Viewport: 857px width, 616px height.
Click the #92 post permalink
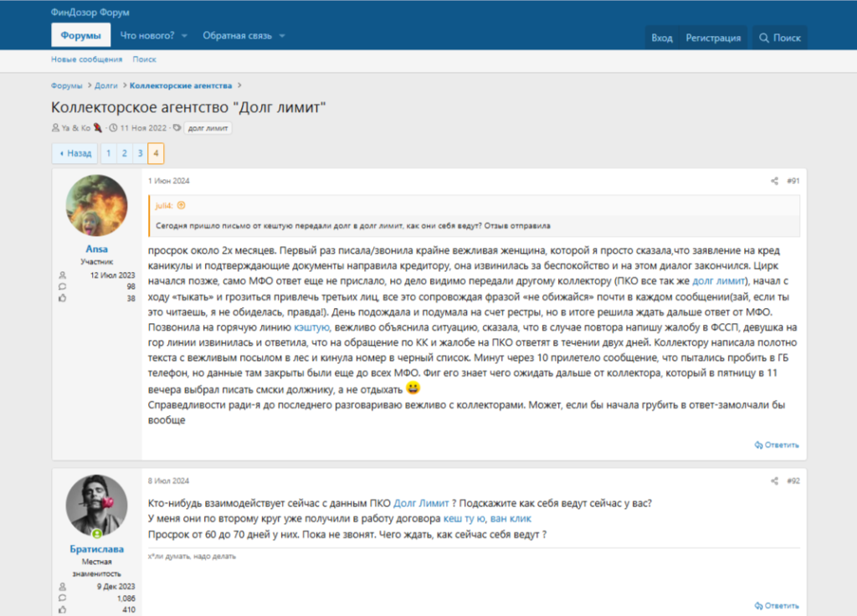click(x=793, y=481)
